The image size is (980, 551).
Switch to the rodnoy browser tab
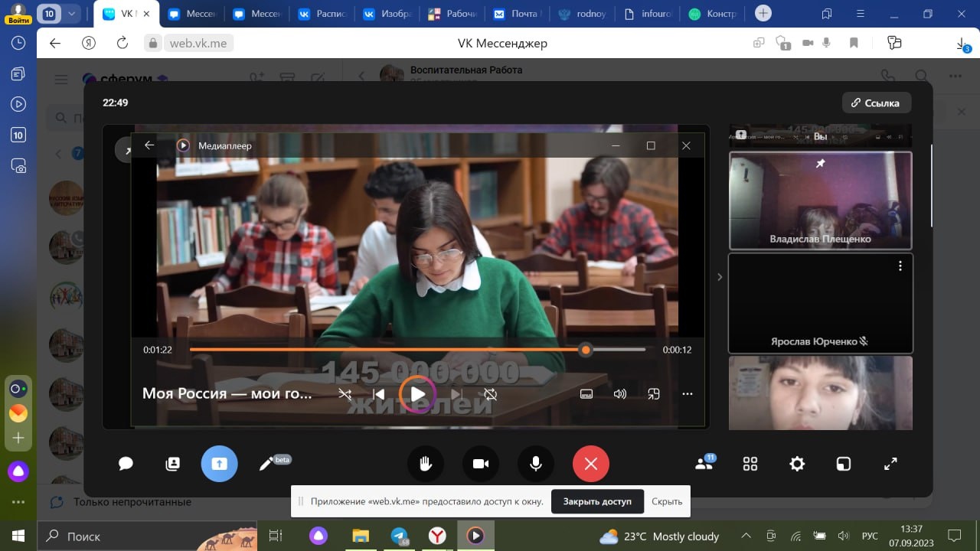pos(584,14)
